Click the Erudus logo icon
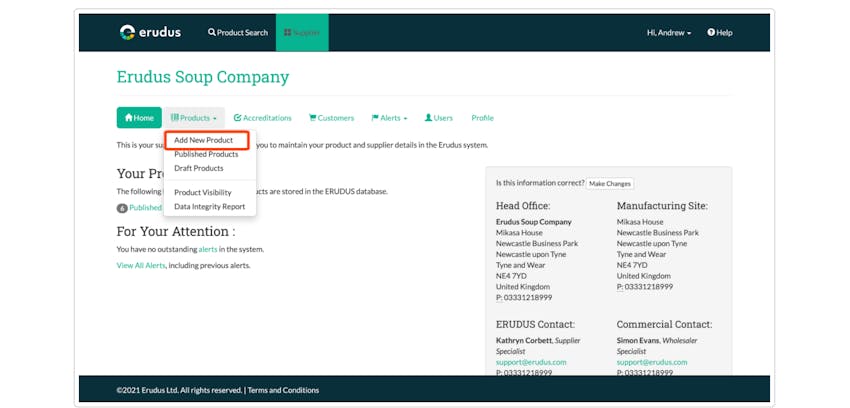Screen dimensions: 850x408 click(x=127, y=33)
